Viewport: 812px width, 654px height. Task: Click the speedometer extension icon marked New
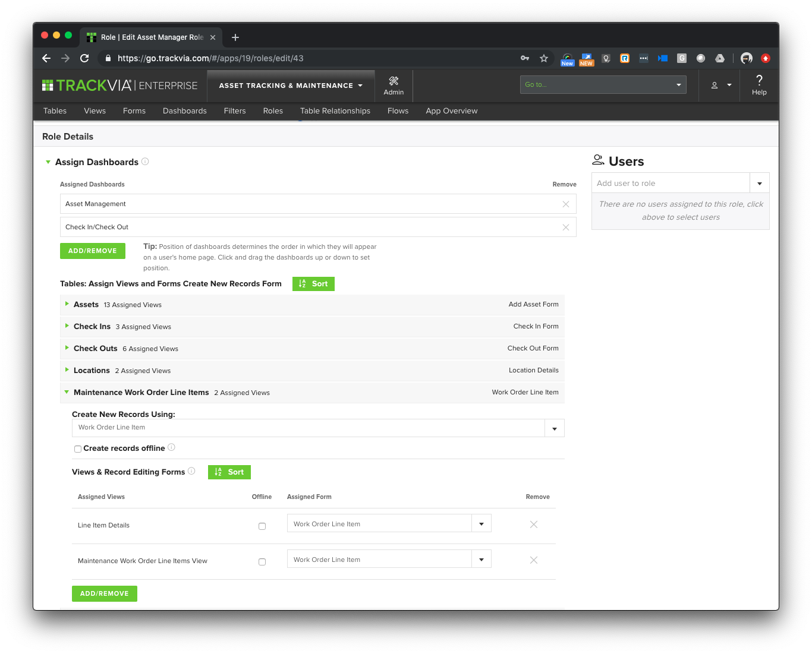(568, 59)
